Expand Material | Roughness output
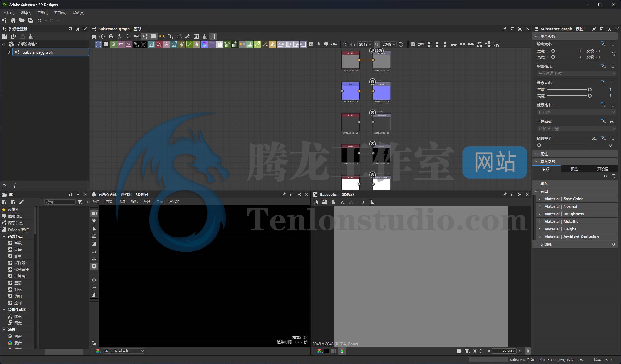621x364 pixels. [x=540, y=214]
